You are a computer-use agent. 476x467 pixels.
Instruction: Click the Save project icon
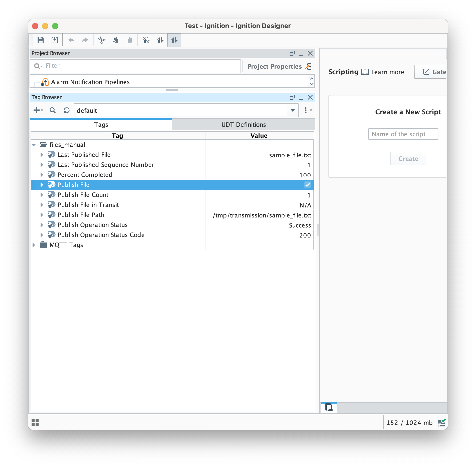pyautogui.click(x=41, y=40)
